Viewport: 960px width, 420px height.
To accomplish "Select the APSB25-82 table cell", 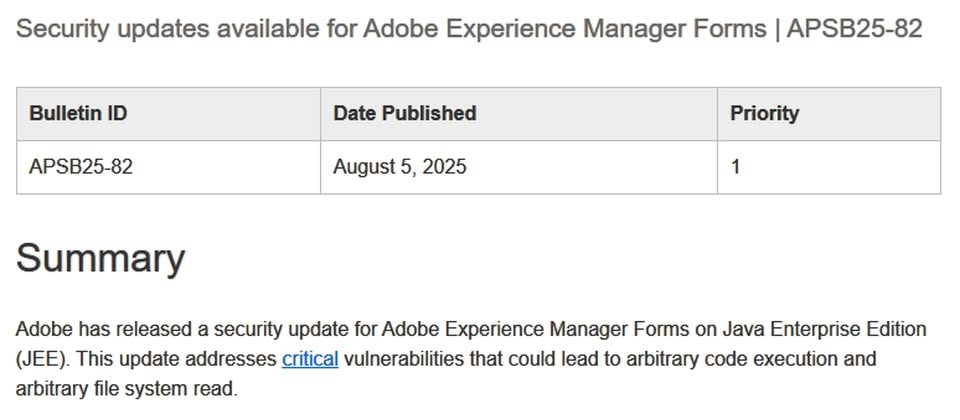I will [x=81, y=167].
